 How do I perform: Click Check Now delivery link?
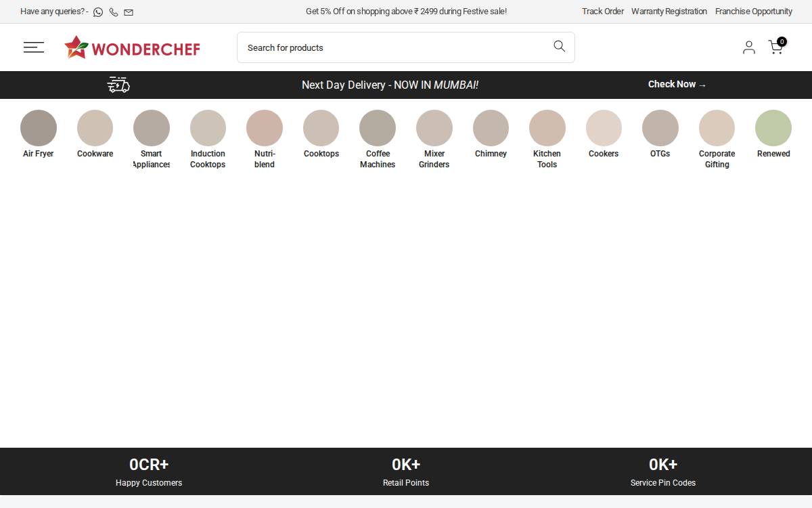tap(677, 85)
